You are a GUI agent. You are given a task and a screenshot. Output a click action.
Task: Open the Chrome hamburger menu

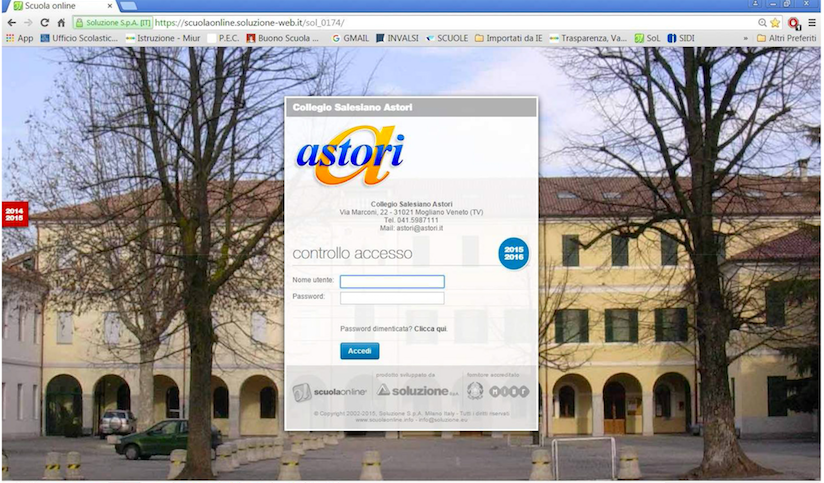(812, 23)
